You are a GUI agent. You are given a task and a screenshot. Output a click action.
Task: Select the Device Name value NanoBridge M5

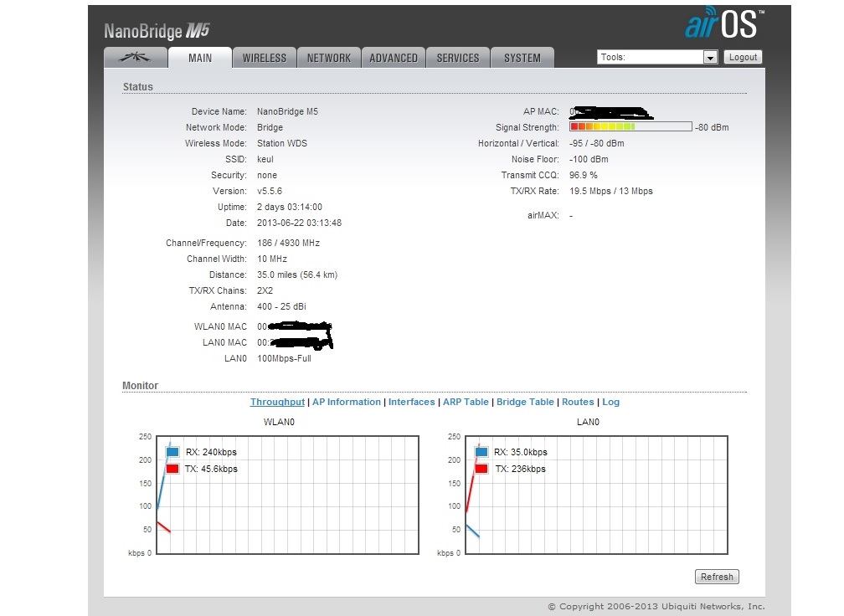pyautogui.click(x=287, y=111)
